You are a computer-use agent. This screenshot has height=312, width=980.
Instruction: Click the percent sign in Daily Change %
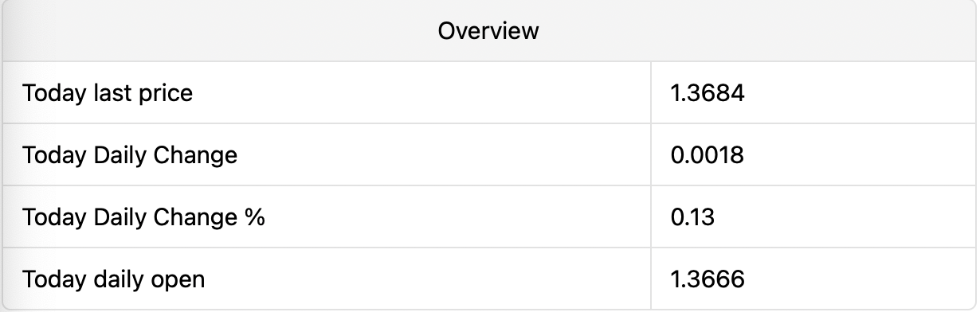click(x=254, y=217)
